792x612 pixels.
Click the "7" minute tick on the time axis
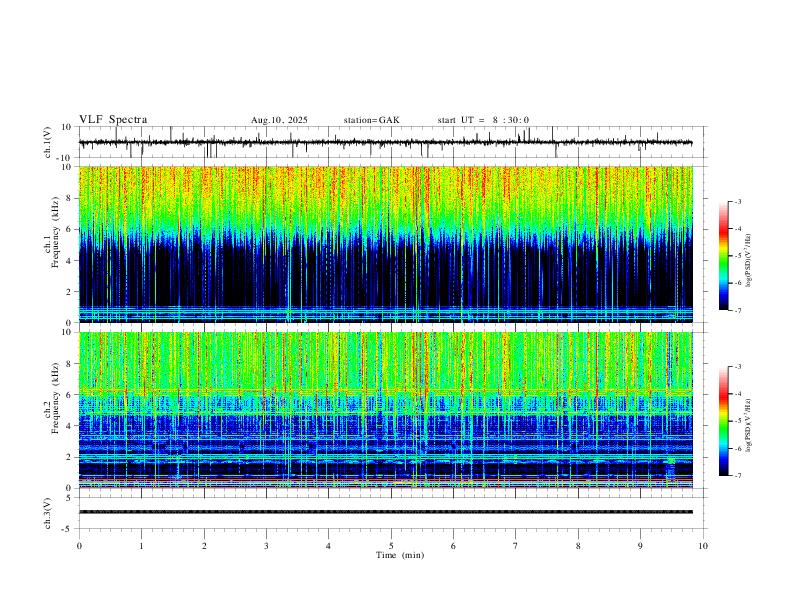point(516,546)
